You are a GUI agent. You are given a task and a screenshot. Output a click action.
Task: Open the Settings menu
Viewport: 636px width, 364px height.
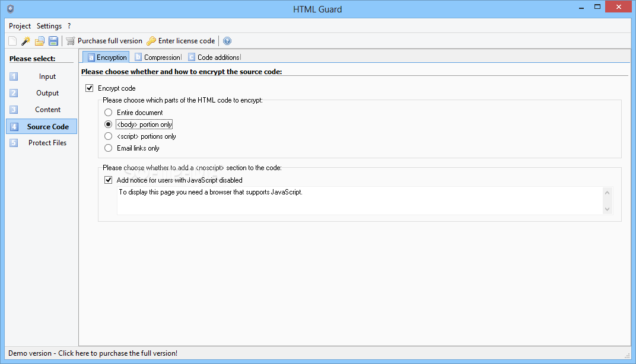click(x=49, y=26)
